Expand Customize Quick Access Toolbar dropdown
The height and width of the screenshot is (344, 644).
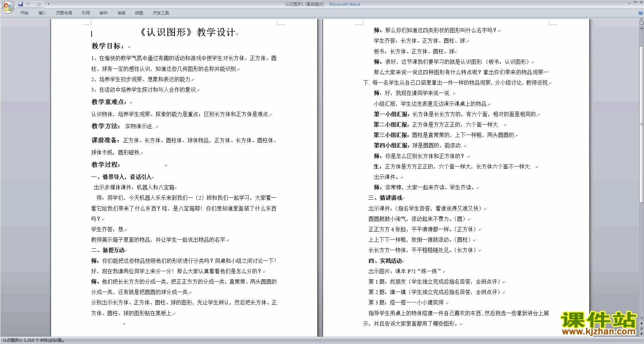pos(48,4)
